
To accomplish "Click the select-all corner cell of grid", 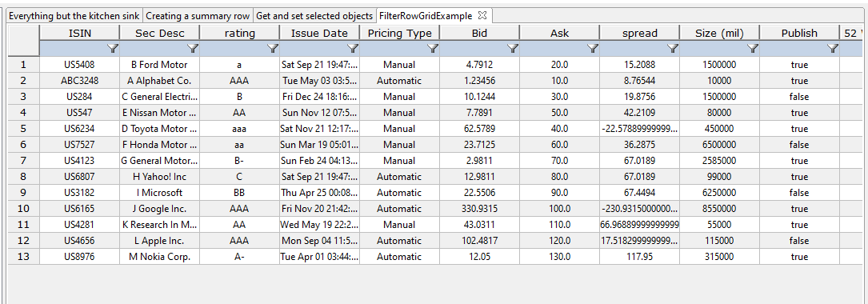I will pos(22,41).
